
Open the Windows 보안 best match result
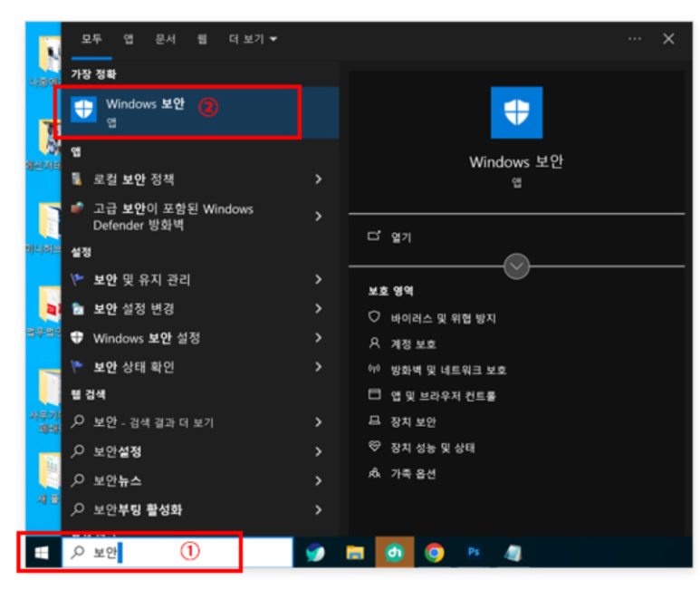tap(200, 112)
